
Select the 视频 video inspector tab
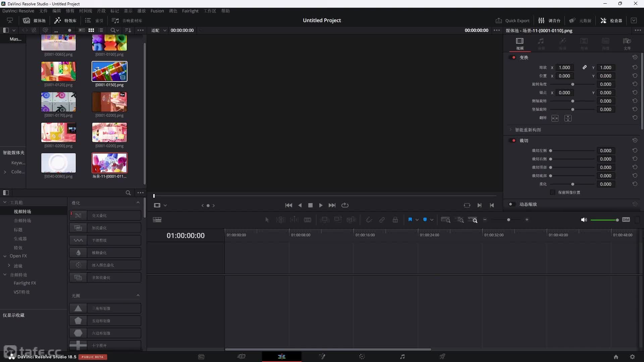tap(520, 44)
